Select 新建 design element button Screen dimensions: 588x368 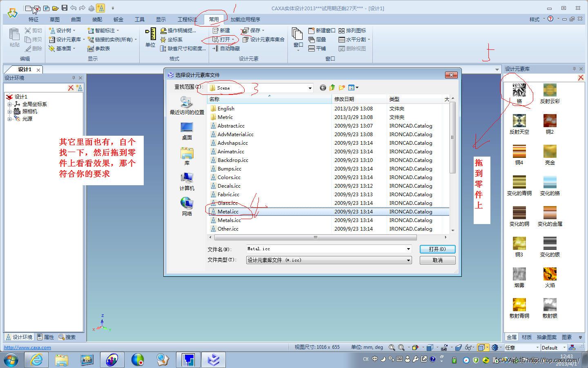[x=221, y=30]
